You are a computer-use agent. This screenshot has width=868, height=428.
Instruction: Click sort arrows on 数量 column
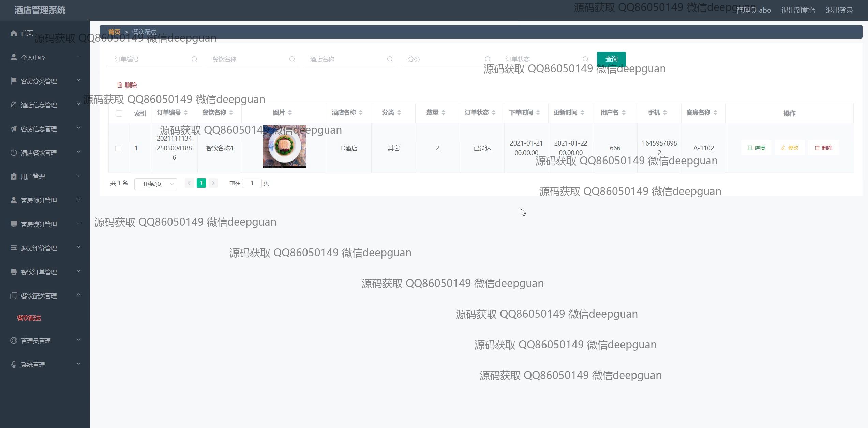(443, 113)
